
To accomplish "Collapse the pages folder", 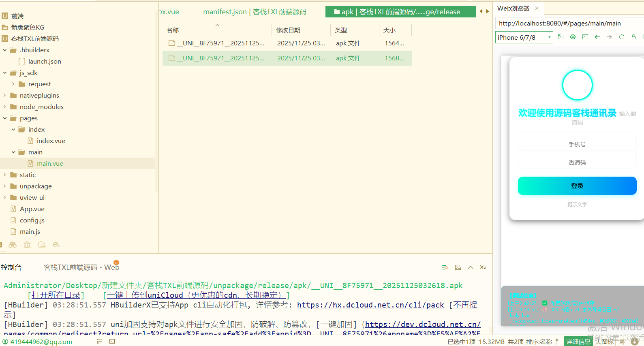I will pos(4,118).
